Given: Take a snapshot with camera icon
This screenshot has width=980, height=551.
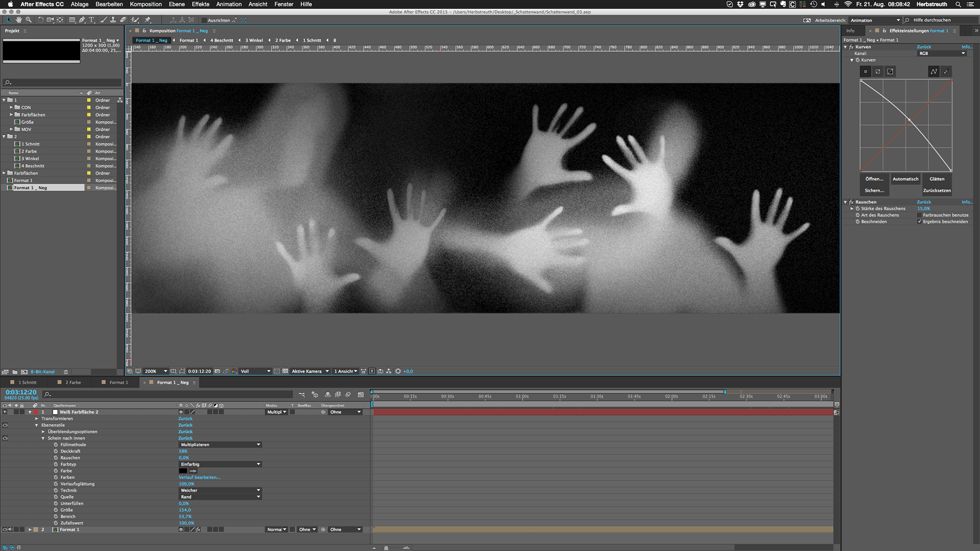Looking at the screenshot, I should [217, 371].
